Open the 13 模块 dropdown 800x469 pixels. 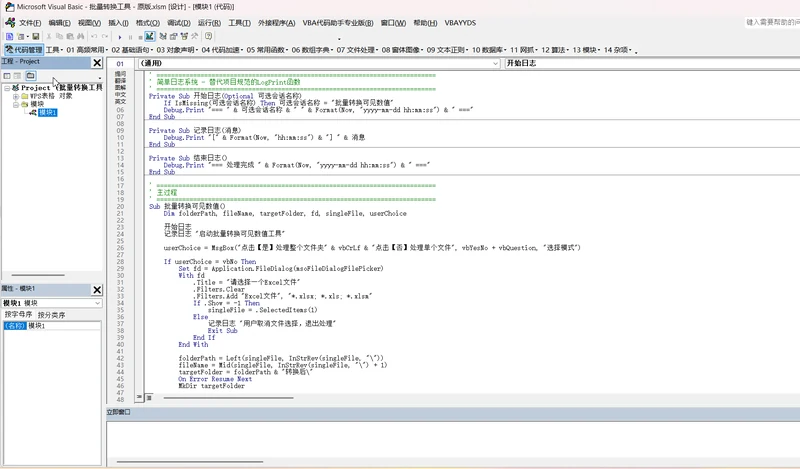587,50
